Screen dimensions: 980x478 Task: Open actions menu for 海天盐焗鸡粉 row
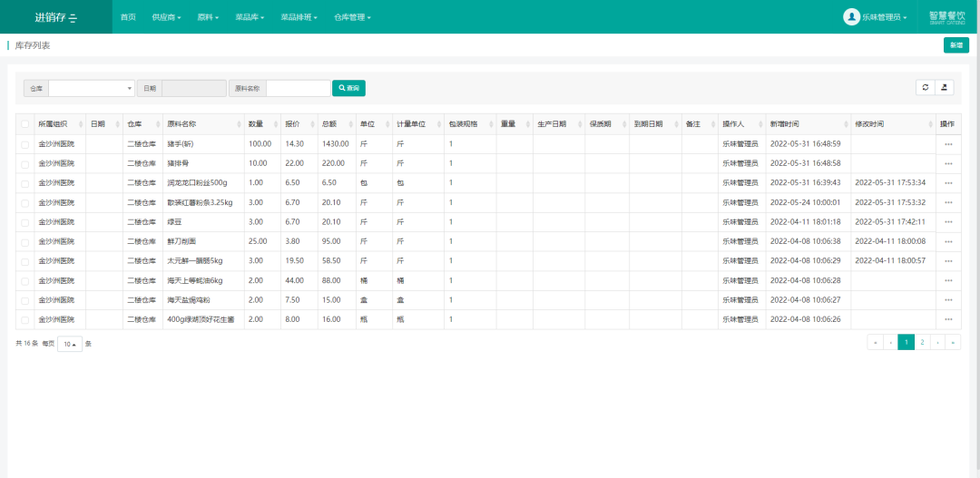click(948, 300)
